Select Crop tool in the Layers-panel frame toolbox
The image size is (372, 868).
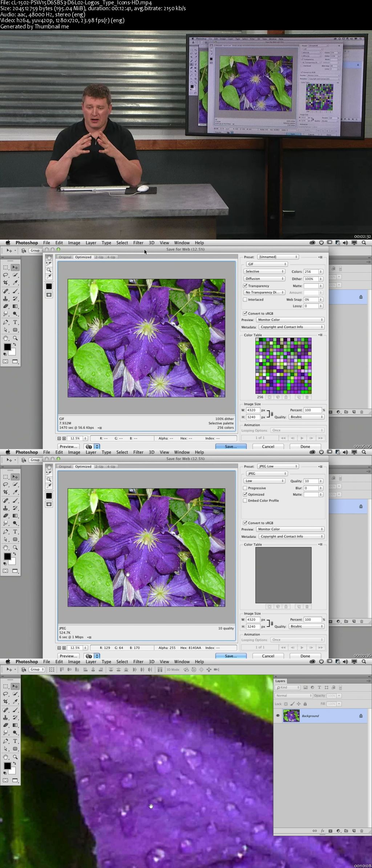(x=5, y=702)
